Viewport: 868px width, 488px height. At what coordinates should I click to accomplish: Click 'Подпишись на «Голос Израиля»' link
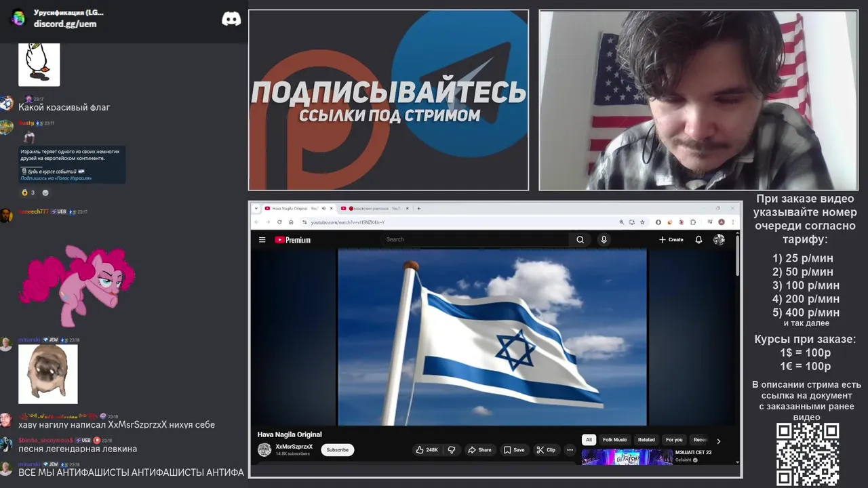[x=56, y=178]
